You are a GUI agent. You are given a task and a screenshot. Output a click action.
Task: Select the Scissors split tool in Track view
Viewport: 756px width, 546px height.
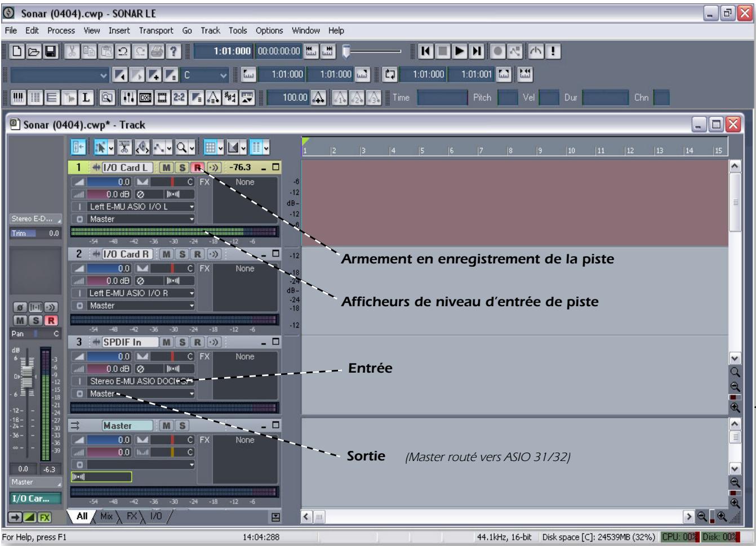[x=124, y=147]
